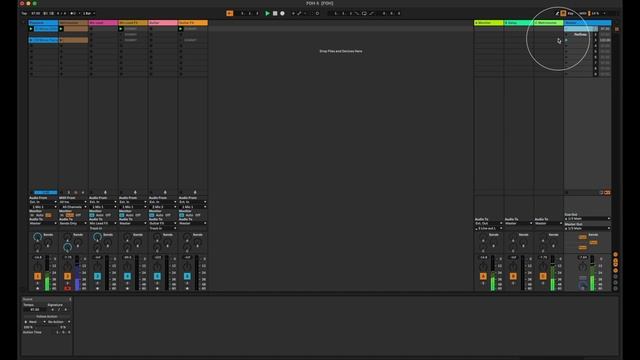Toggle the Solo/Cue button on Master
The width and height of the screenshot is (640, 360).
pyautogui.click(x=583, y=278)
